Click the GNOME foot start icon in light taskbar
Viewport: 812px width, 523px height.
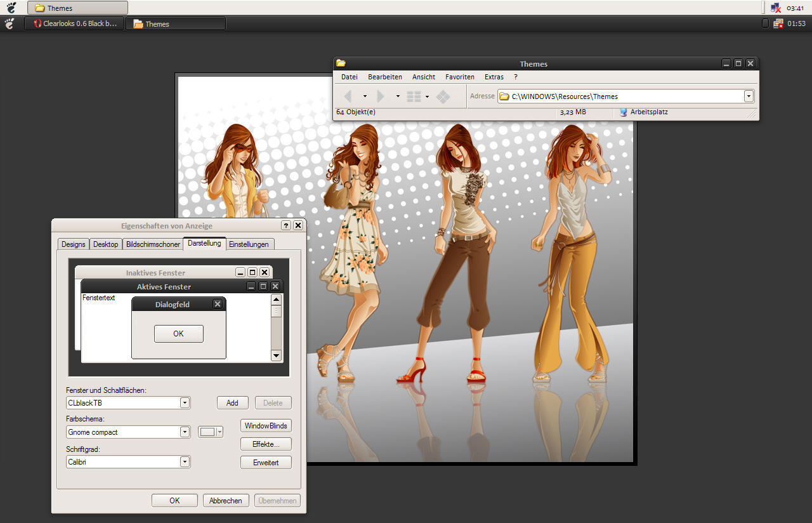(11, 8)
